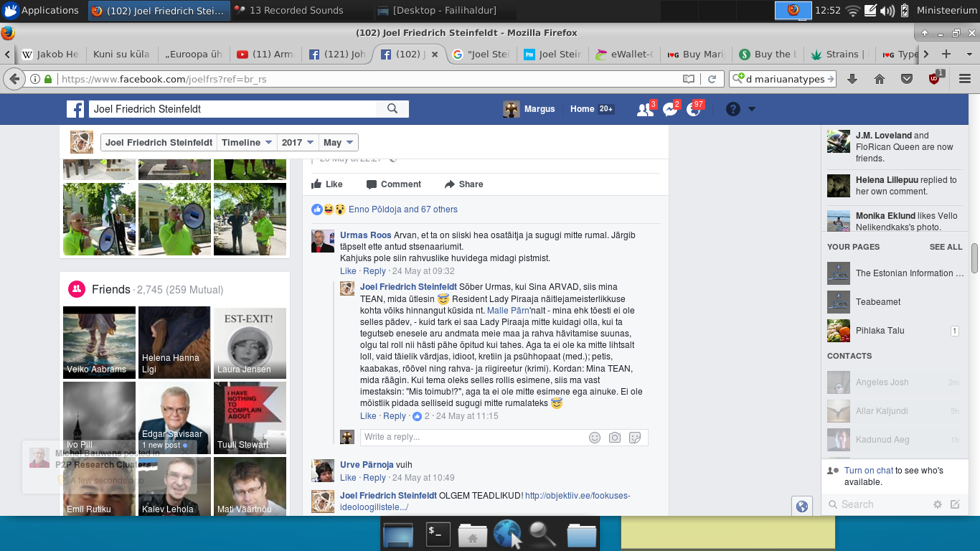Click the Facebook search input field
980x551 pixels.
[232, 109]
